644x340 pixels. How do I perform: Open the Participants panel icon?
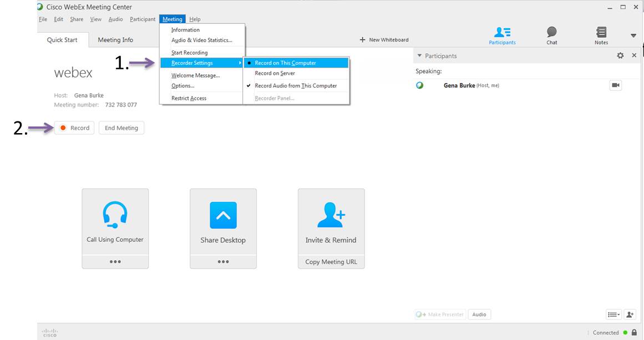tap(502, 32)
